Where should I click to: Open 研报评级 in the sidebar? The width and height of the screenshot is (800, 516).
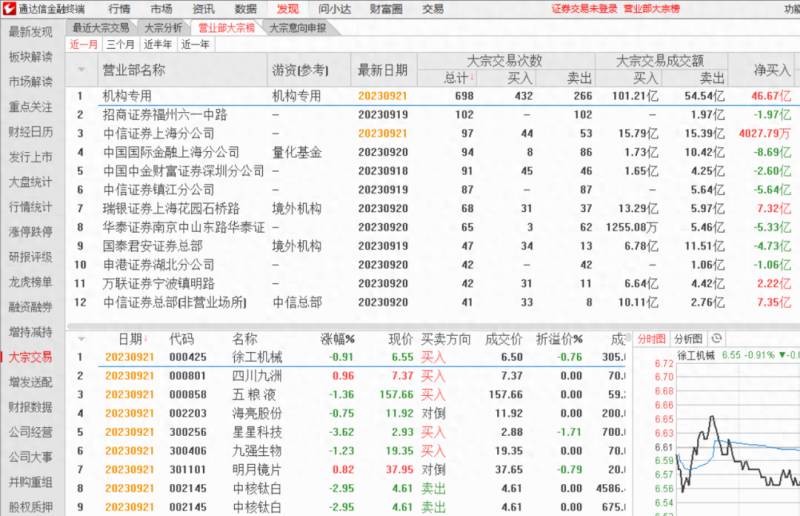click(x=31, y=257)
